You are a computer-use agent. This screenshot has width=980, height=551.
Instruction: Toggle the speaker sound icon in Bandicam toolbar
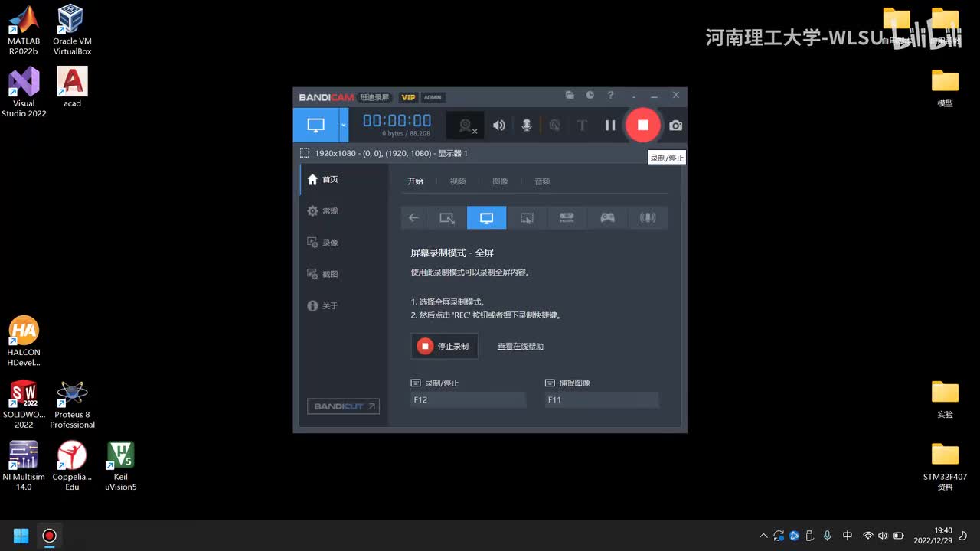pos(499,126)
